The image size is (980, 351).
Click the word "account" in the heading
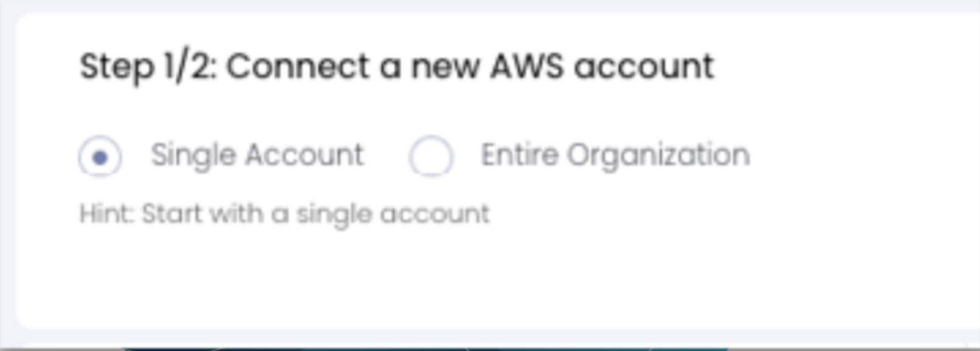[643, 66]
